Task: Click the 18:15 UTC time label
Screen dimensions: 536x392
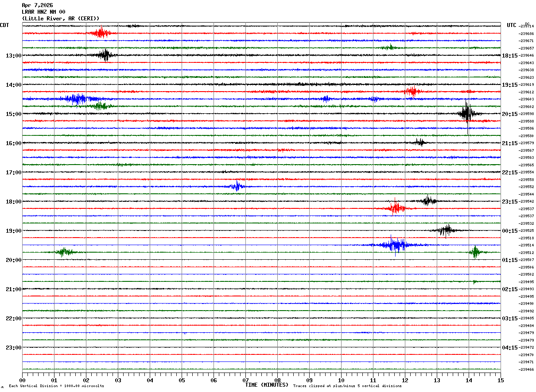Action: [x=510, y=56]
